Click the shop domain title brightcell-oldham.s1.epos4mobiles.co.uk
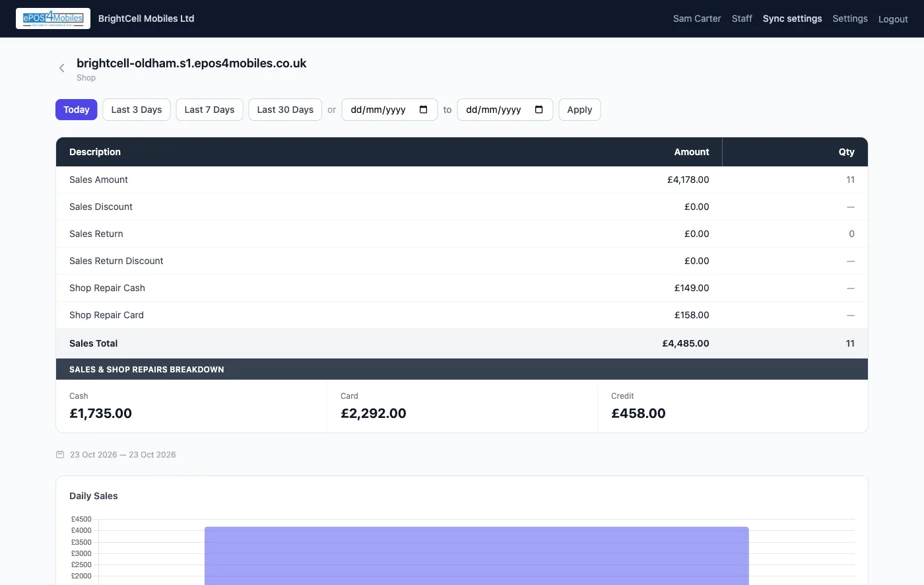This screenshot has width=924, height=585. tap(191, 63)
